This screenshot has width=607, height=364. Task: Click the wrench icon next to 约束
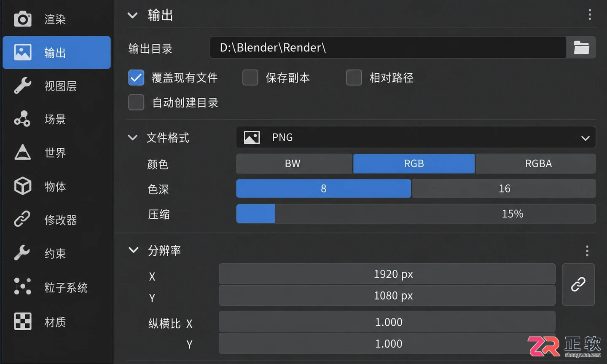(23, 253)
